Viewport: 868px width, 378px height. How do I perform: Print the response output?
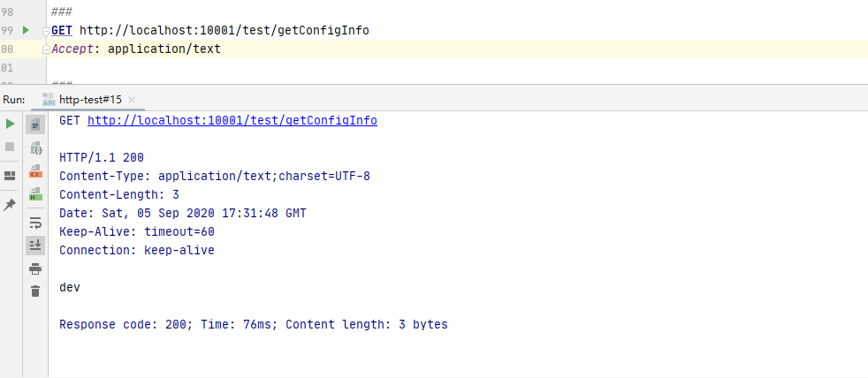point(35,268)
